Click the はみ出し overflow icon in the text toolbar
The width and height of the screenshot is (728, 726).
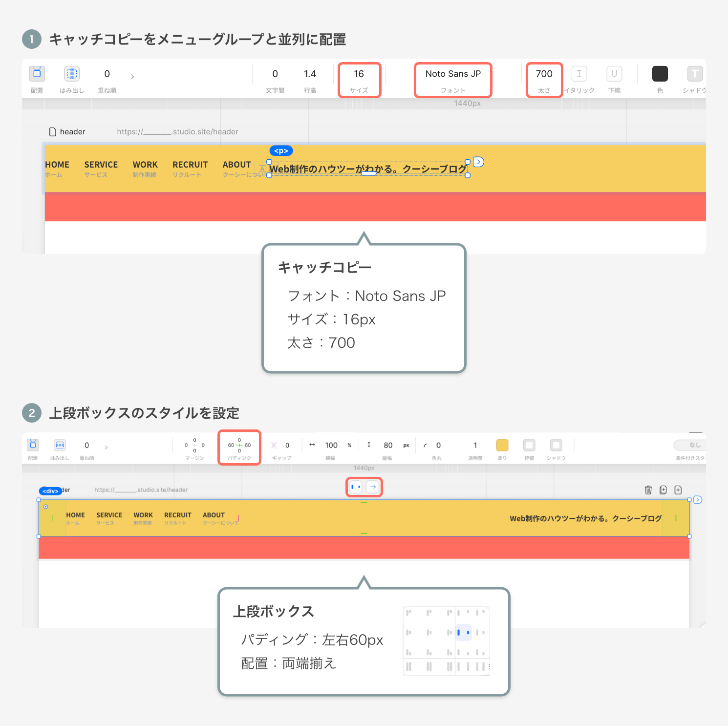tap(72, 74)
